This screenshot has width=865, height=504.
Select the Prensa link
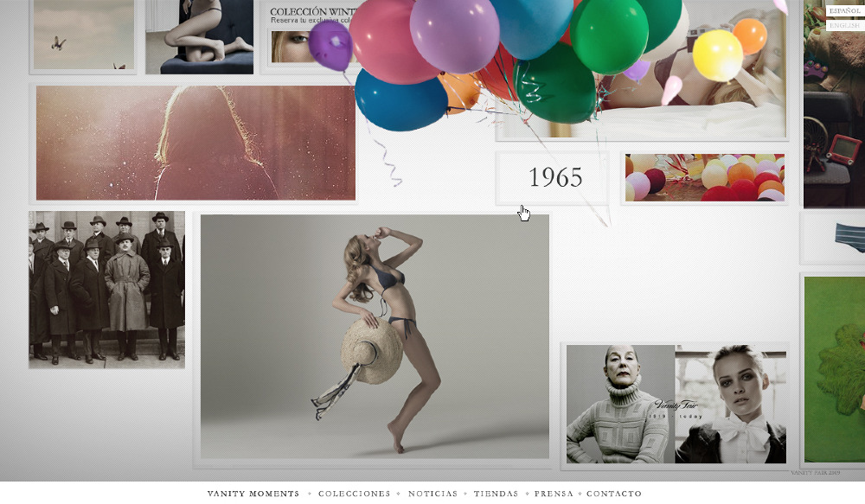[x=554, y=494]
